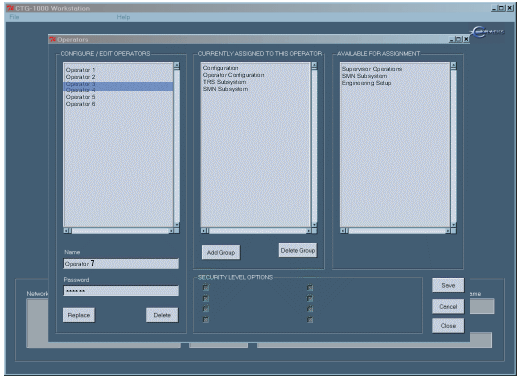This screenshot has width=517, height=376.
Task: Click the Replace button
Action: click(x=79, y=315)
